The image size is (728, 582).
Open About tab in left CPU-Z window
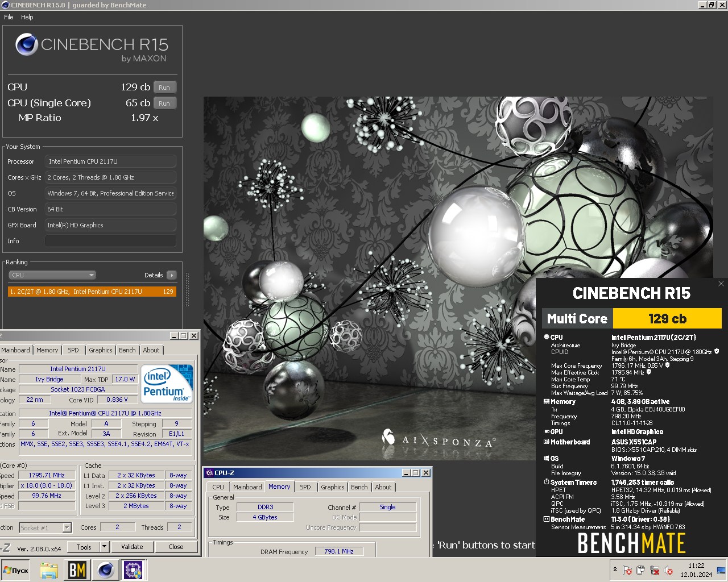(151, 350)
